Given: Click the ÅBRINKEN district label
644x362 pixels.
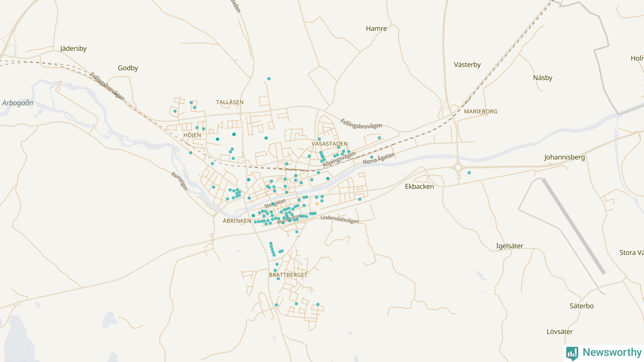Looking at the screenshot, I should 237,221.
